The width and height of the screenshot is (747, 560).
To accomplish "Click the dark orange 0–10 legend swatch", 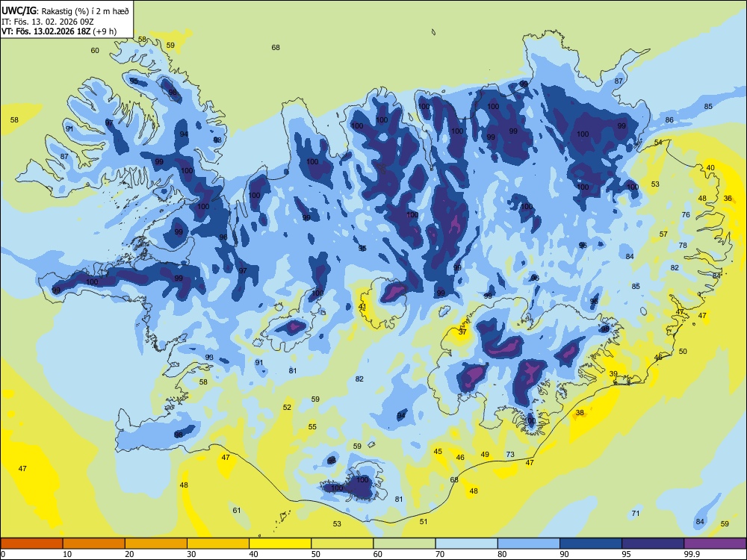I will (x=31, y=544).
